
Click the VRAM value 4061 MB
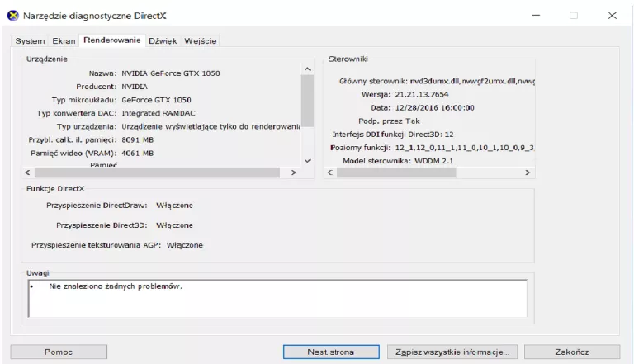(138, 154)
